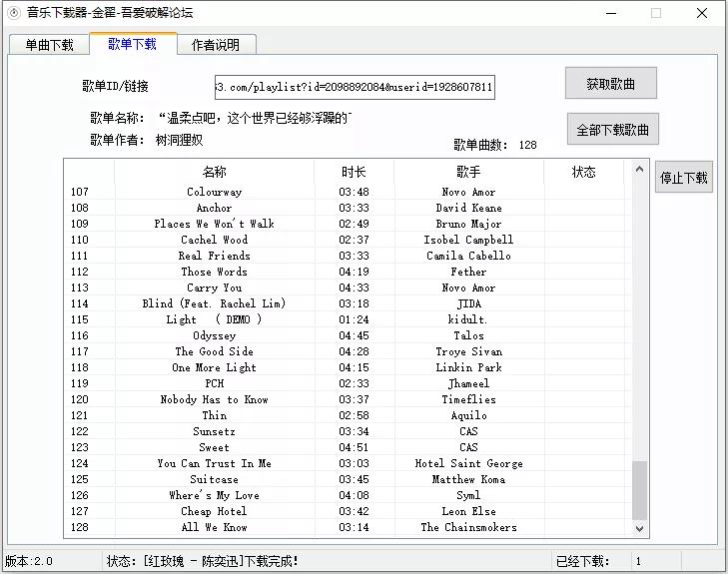Click the vertical scrollbar thumb
This screenshot has height=574, width=728.
click(x=639, y=490)
